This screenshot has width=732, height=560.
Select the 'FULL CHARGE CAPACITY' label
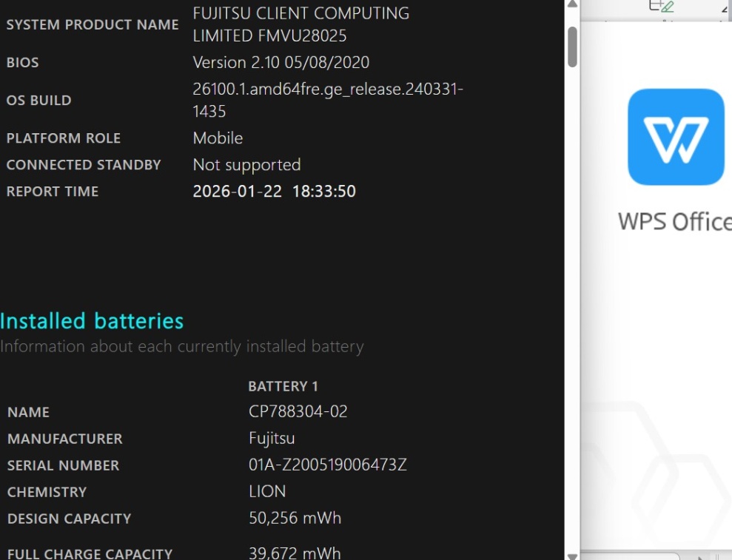(90, 554)
